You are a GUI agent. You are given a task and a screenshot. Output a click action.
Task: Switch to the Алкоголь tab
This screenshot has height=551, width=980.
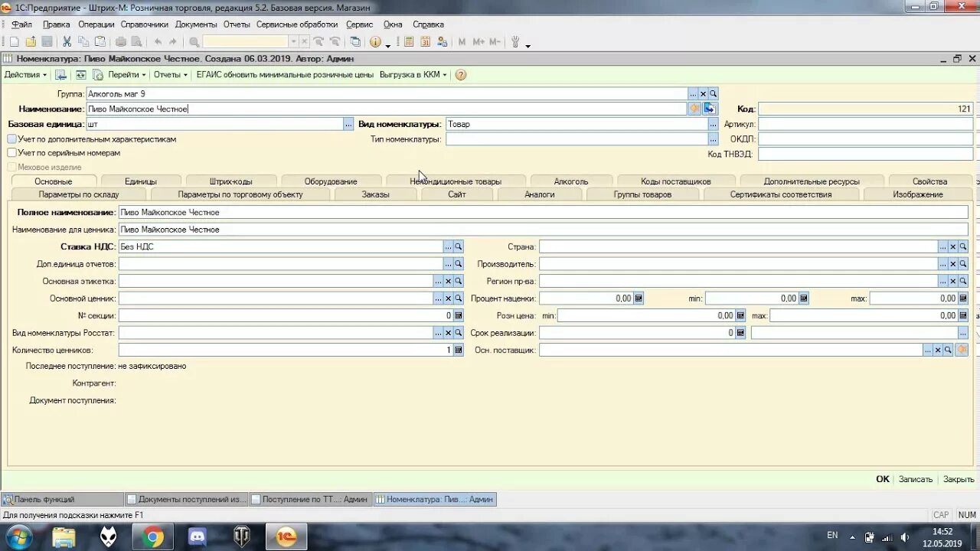[571, 181]
